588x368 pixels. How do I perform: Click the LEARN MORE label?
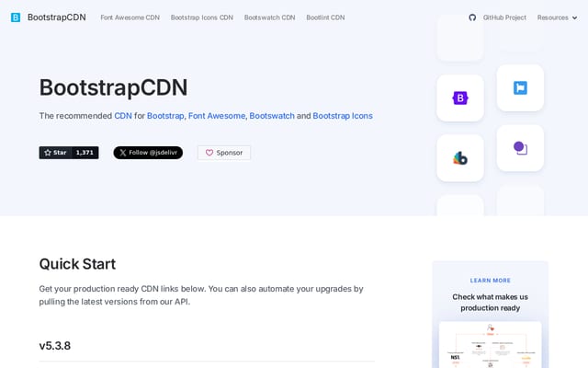coord(490,281)
